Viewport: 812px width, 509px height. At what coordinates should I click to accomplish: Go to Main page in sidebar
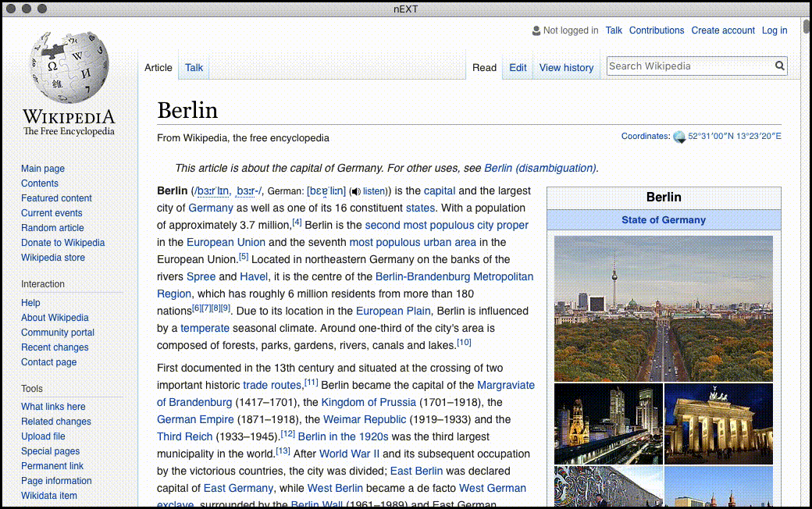(x=43, y=169)
